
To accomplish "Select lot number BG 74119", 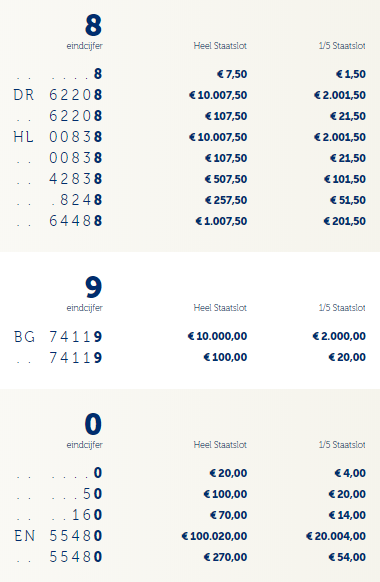I will (58, 337).
